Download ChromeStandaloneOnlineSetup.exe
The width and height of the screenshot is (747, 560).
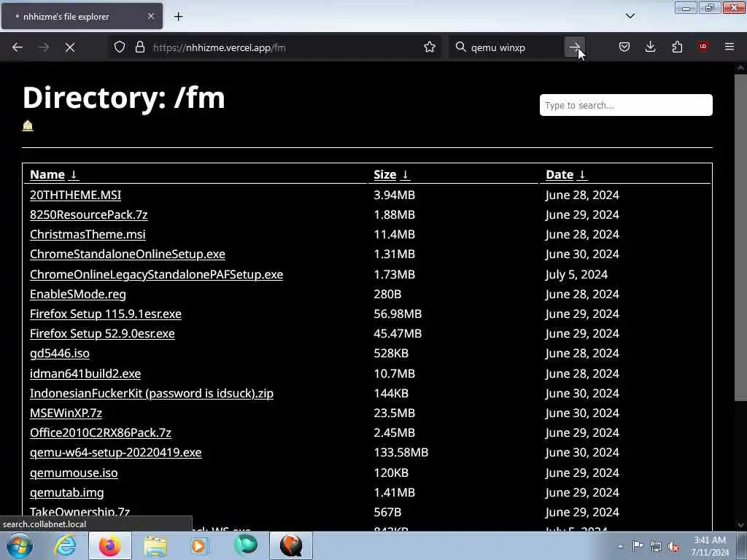click(128, 254)
